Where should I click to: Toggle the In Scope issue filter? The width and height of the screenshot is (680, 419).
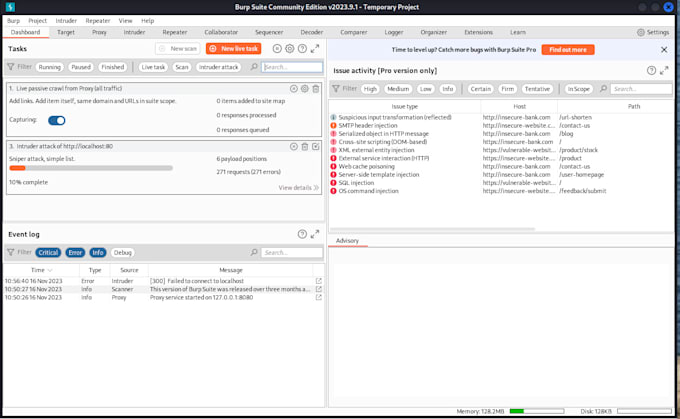click(579, 88)
